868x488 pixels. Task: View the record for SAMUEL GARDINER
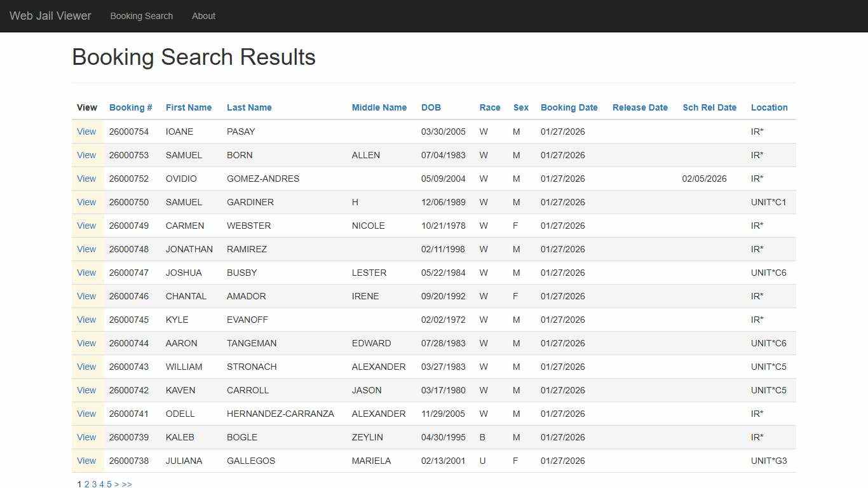[86, 202]
